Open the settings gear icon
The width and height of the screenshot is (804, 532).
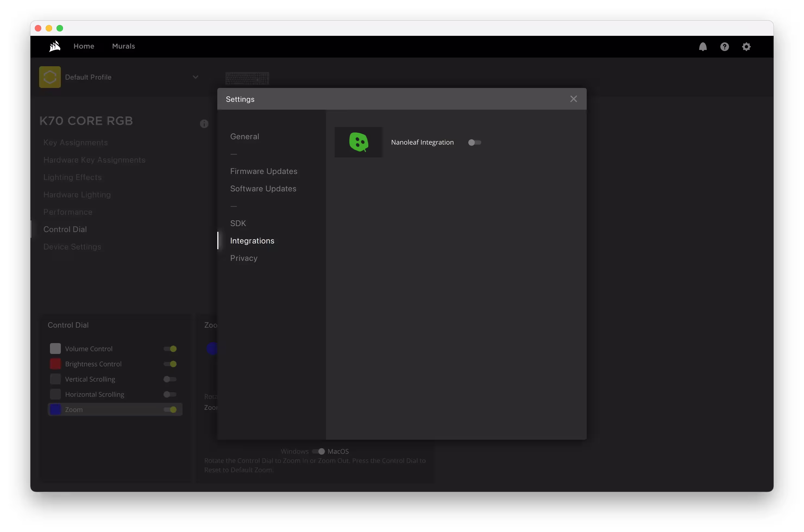pos(746,46)
